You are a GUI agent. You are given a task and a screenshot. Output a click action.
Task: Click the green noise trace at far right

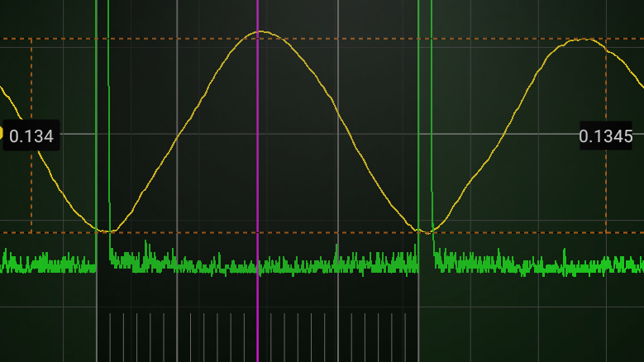tap(612, 265)
